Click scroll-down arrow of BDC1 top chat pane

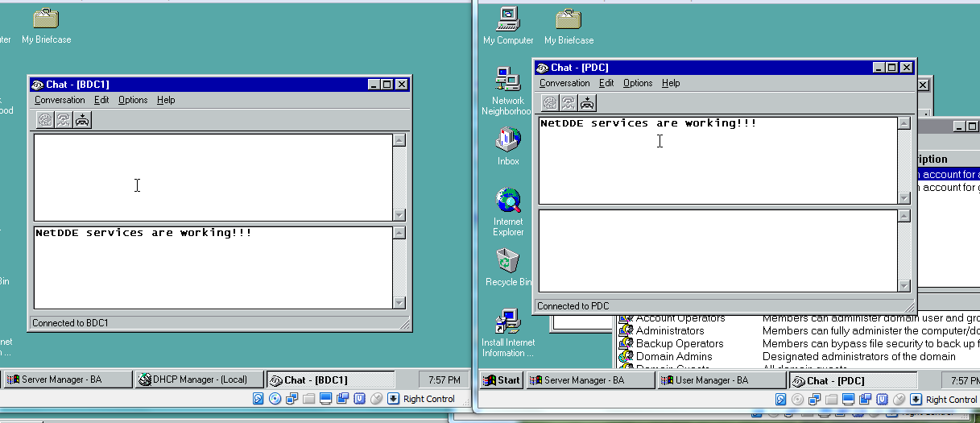pos(399,214)
